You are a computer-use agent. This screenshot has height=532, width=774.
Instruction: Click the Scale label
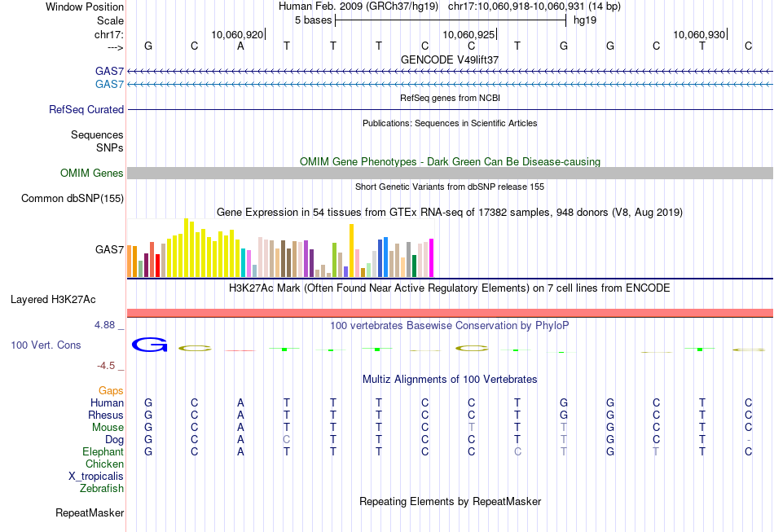click(x=110, y=20)
